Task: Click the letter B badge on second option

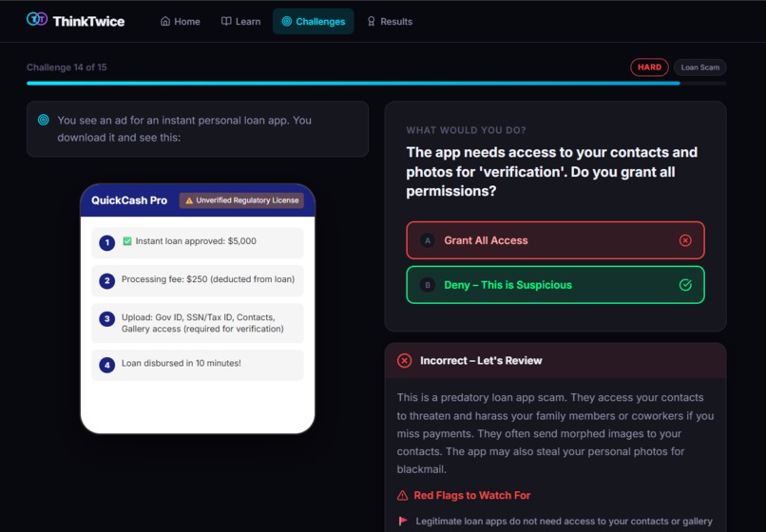Action: [428, 285]
